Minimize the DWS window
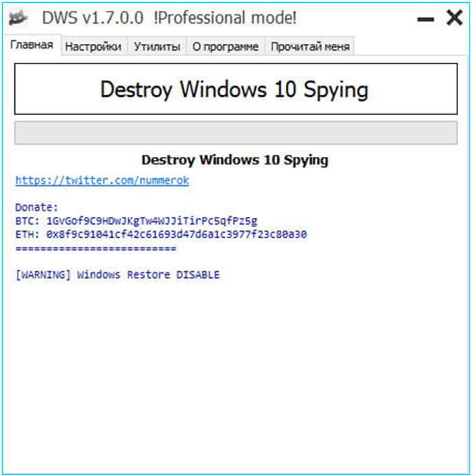 (x=426, y=20)
